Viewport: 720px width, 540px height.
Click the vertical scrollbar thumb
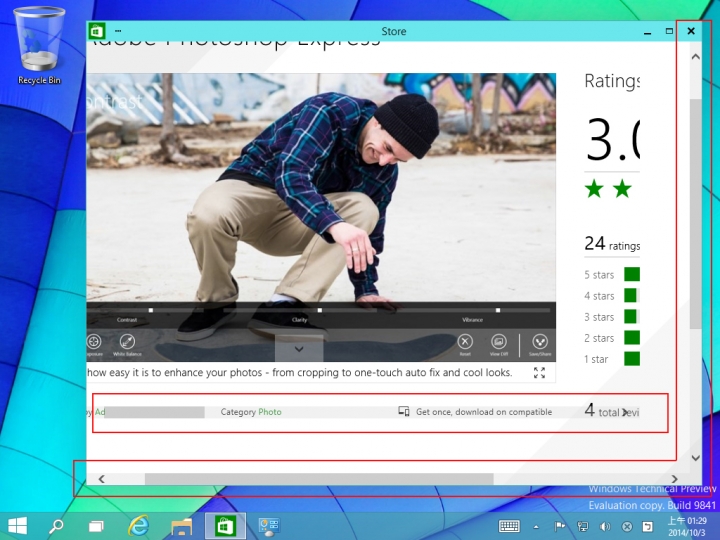click(696, 214)
